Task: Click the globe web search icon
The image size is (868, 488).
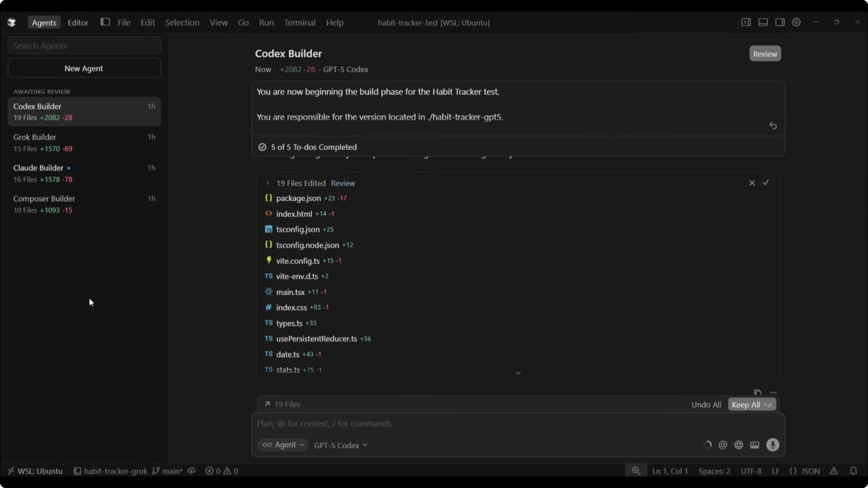Action: coord(739,445)
